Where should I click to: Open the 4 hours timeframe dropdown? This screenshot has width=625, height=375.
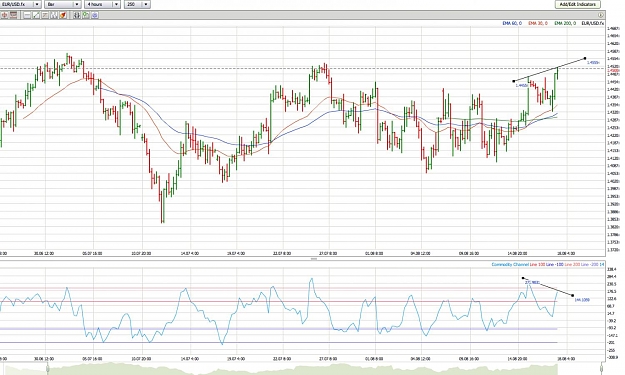pyautogui.click(x=102, y=4)
